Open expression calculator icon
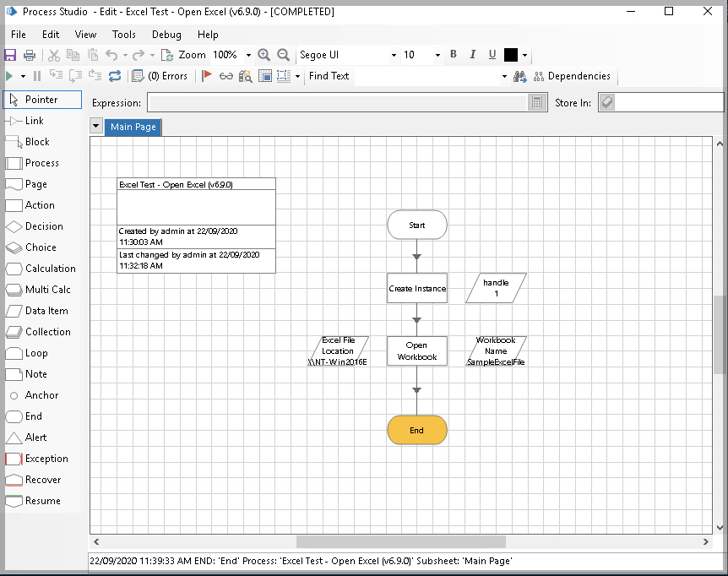Viewport: 728px width, 576px height. click(x=536, y=103)
